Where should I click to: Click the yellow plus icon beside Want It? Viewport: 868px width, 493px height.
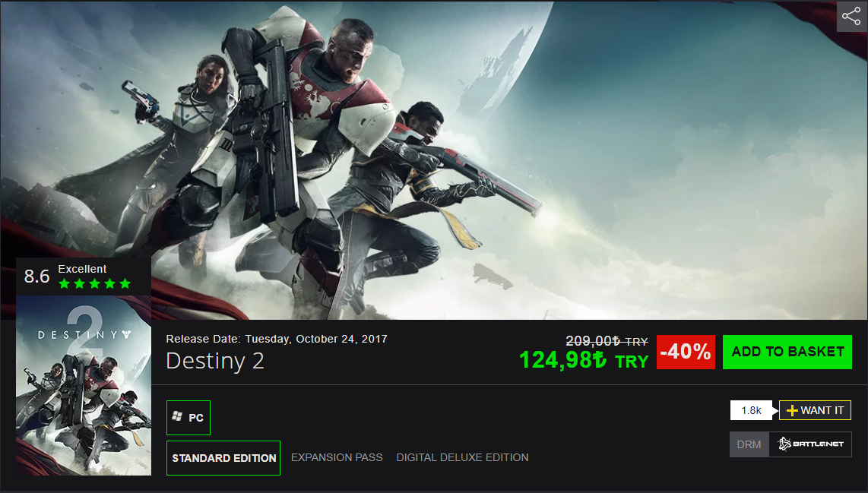[x=792, y=410]
